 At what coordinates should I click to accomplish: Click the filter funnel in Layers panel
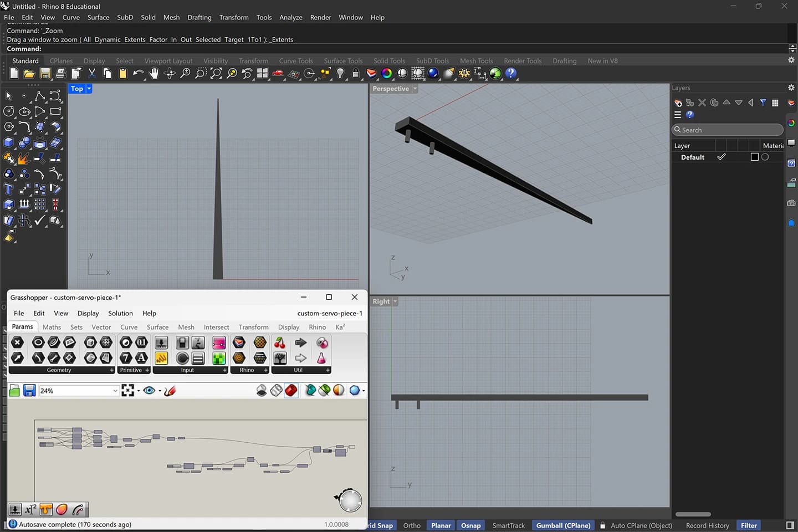point(763,103)
